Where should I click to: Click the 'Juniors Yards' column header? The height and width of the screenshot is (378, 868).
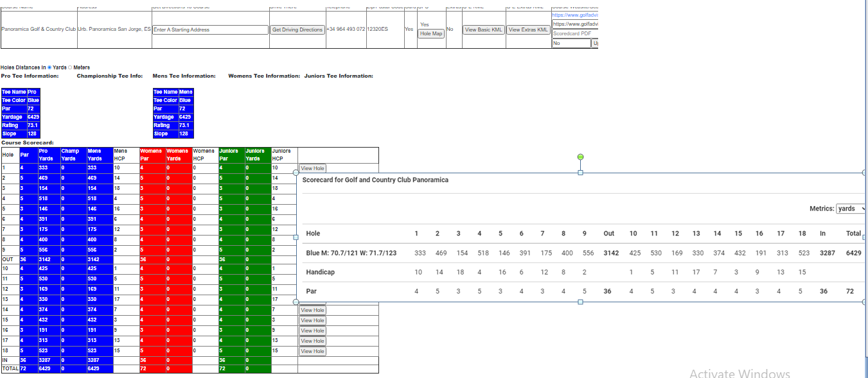coord(258,155)
